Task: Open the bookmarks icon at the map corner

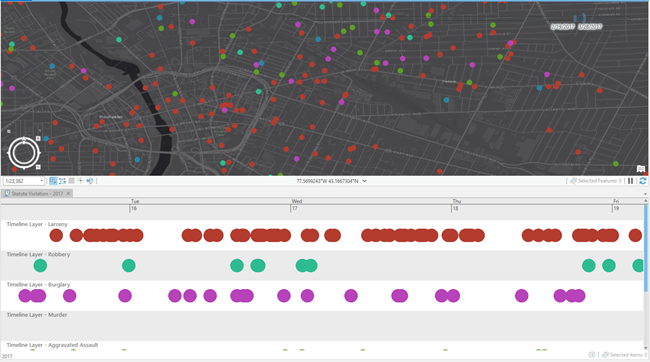Action: 641,169
